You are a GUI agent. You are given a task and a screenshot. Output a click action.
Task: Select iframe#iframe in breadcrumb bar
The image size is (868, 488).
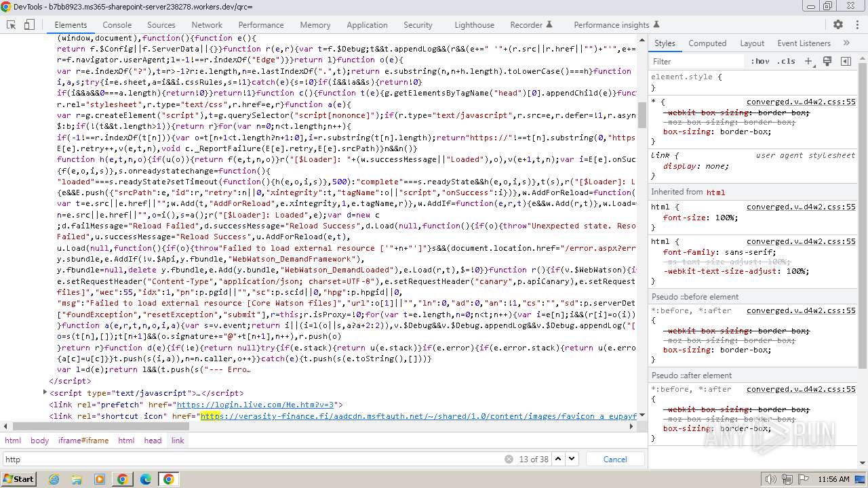coord(83,441)
